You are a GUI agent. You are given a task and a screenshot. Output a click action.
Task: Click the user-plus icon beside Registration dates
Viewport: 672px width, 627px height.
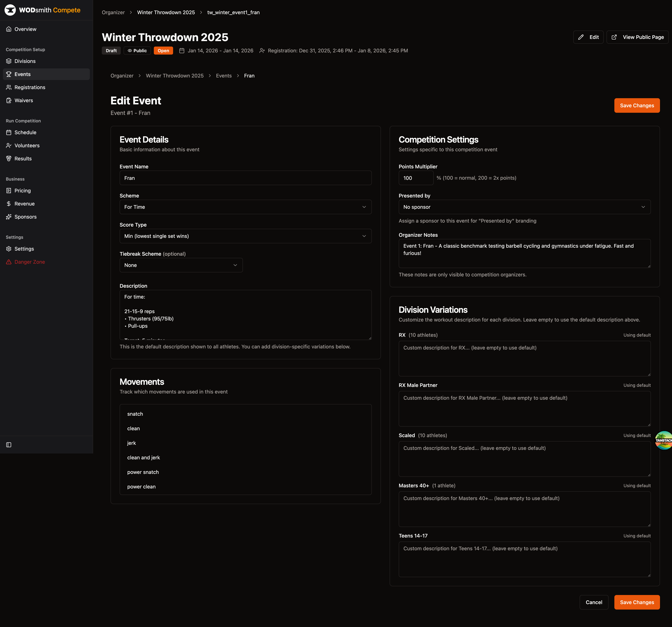(262, 51)
